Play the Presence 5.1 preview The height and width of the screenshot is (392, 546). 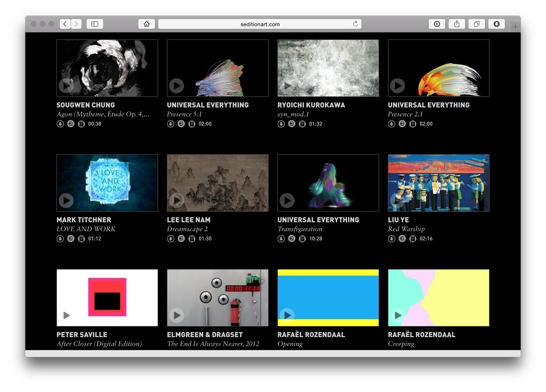coord(177,86)
